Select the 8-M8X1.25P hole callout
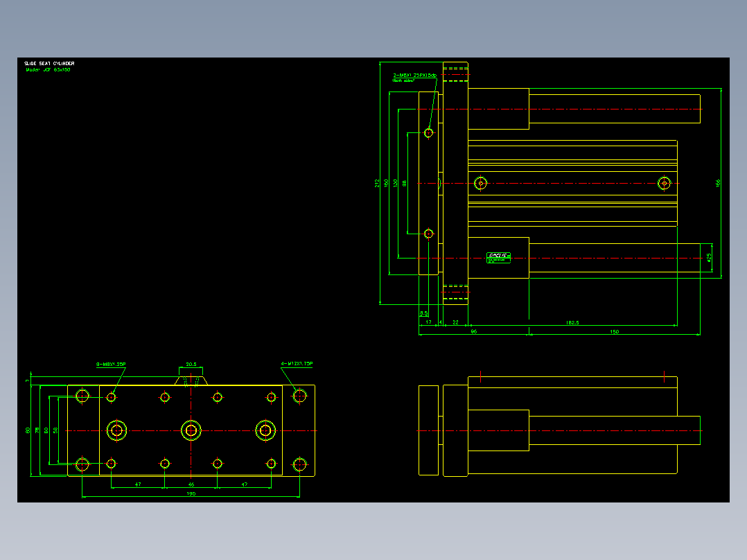Screen dimensions: 747x560 pos(111,365)
